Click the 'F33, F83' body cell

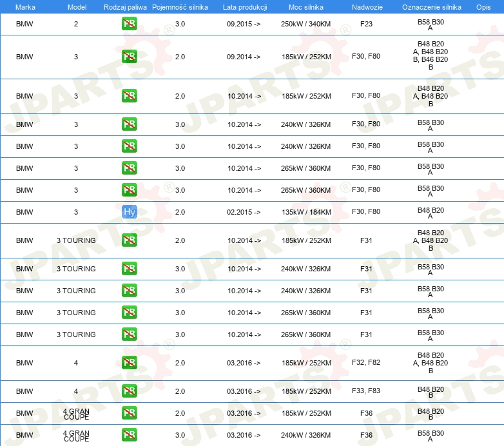366,391
